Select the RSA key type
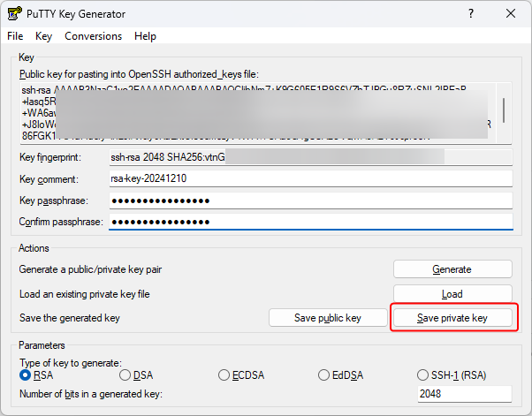 click(x=36, y=375)
